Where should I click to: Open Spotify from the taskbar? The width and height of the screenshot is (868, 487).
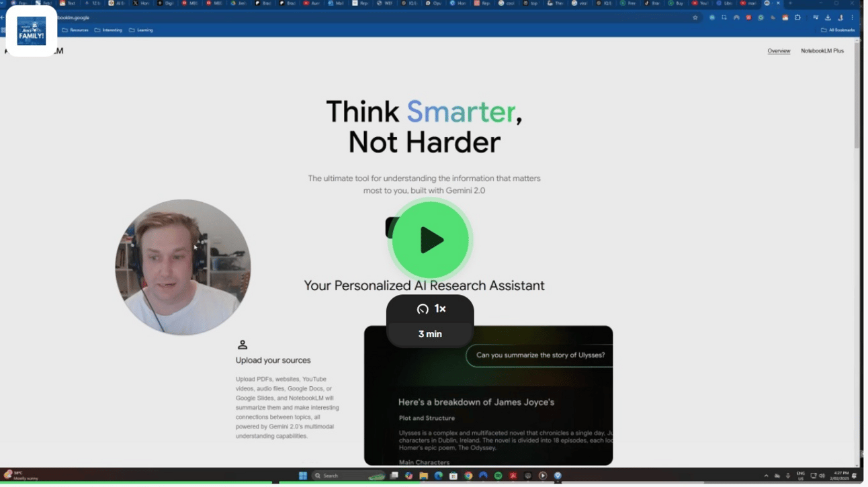(x=498, y=476)
